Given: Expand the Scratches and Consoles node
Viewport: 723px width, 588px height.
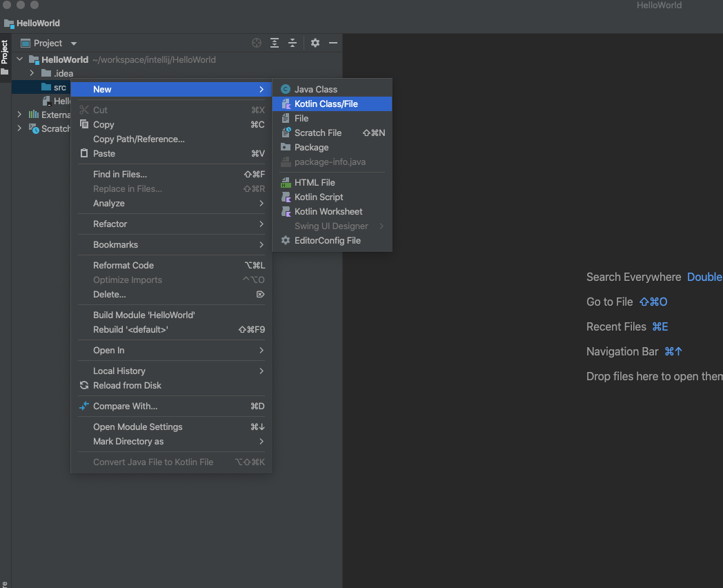Looking at the screenshot, I should point(19,128).
